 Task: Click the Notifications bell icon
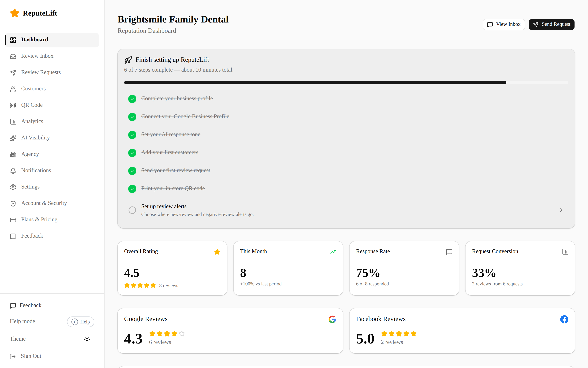coord(13,171)
